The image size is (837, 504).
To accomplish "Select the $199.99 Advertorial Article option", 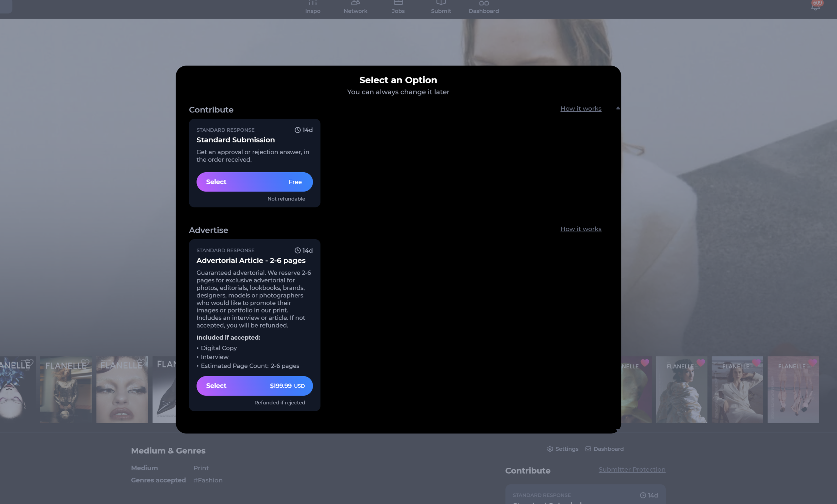I will pyautogui.click(x=254, y=386).
